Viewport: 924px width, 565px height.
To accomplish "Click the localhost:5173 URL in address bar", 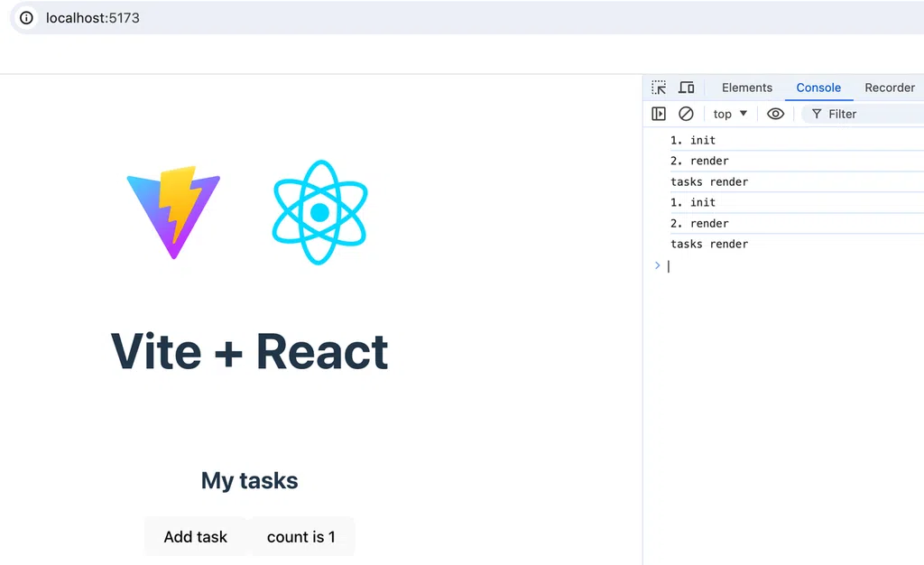I will pos(93,18).
